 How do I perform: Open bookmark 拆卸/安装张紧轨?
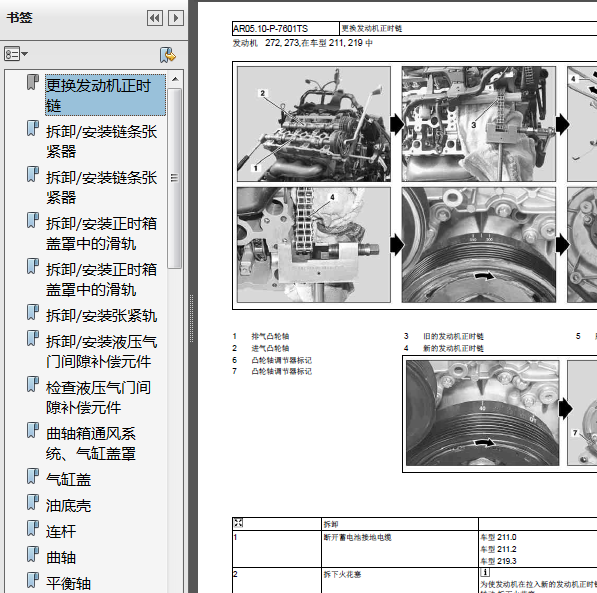[101, 316]
